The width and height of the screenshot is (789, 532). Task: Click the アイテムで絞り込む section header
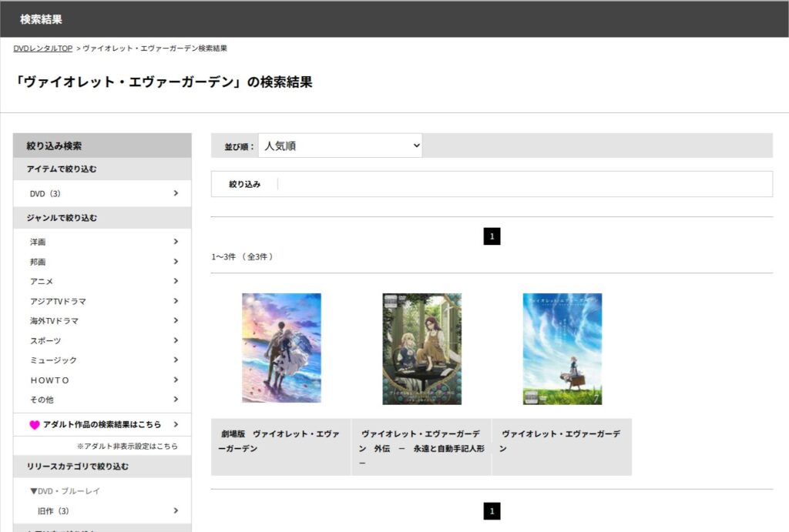[102, 169]
